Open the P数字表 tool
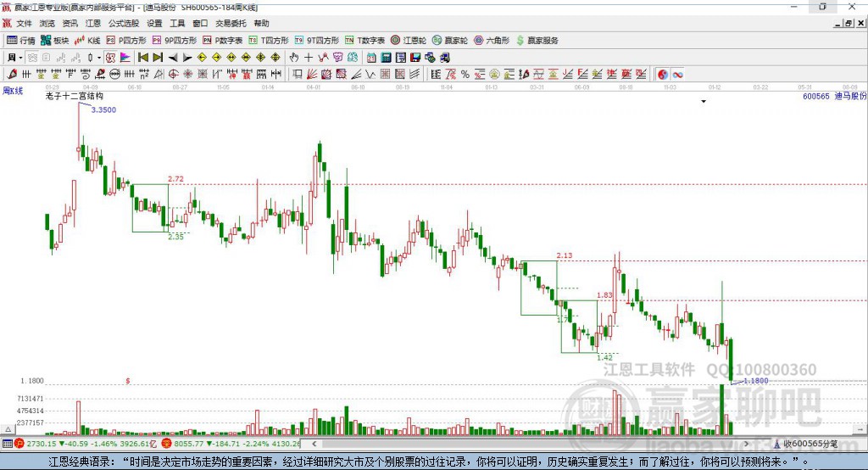 pos(223,41)
